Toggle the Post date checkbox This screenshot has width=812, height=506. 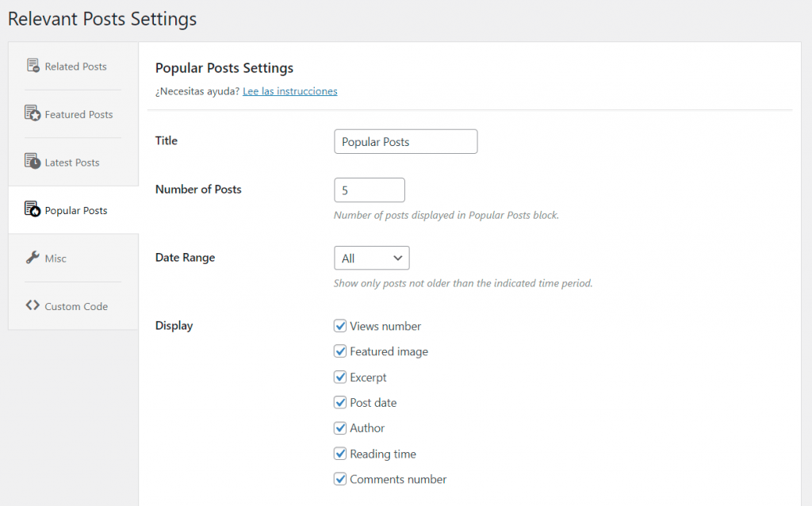point(340,402)
